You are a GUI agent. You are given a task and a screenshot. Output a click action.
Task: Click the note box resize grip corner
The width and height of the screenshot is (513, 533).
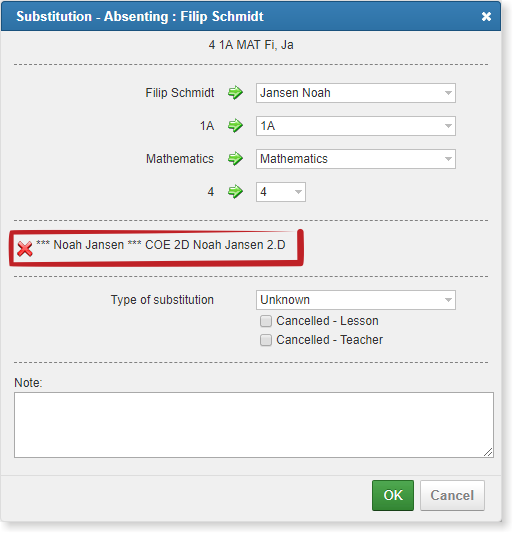tap(488, 452)
